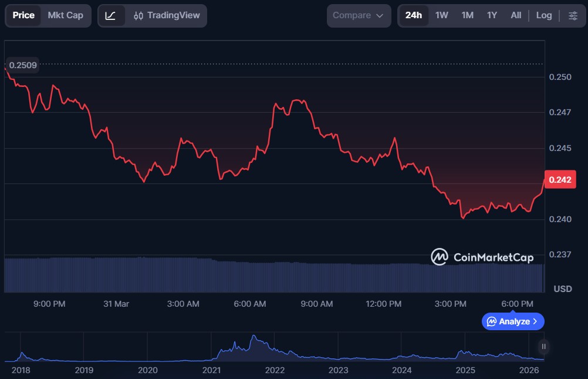Select the 1Y time range
This screenshot has width=588, height=379.
click(492, 16)
